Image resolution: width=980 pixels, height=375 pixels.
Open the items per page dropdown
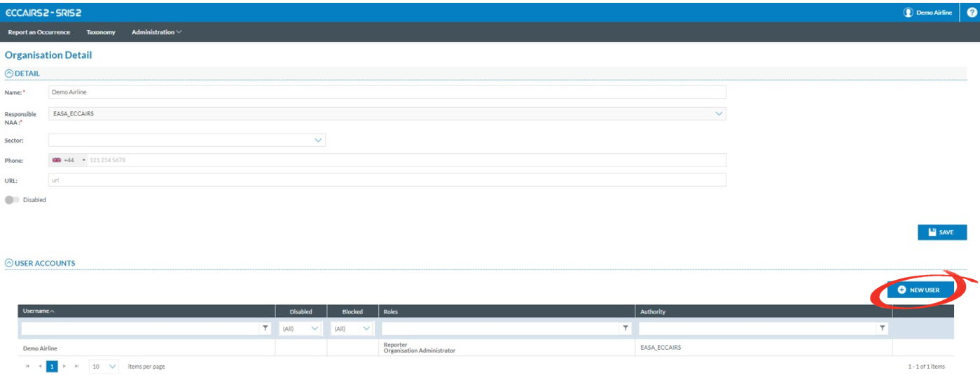(104, 367)
